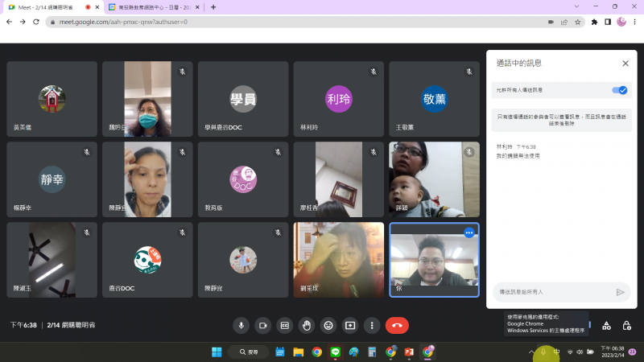Image resolution: width=644 pixels, height=362 pixels.
Task: Click the taskbar clock and date
Action: coord(613,352)
